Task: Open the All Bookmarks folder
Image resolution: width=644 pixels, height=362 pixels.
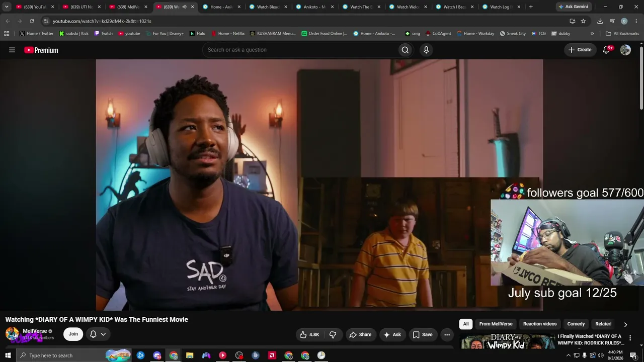Action: 622,34
